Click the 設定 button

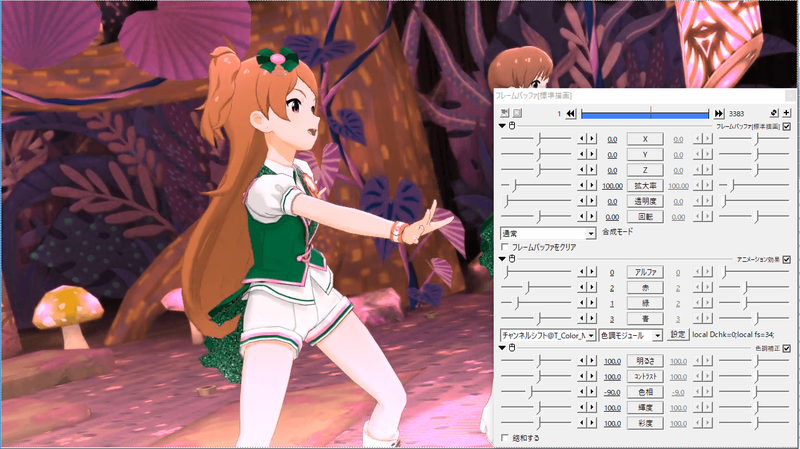[678, 335]
